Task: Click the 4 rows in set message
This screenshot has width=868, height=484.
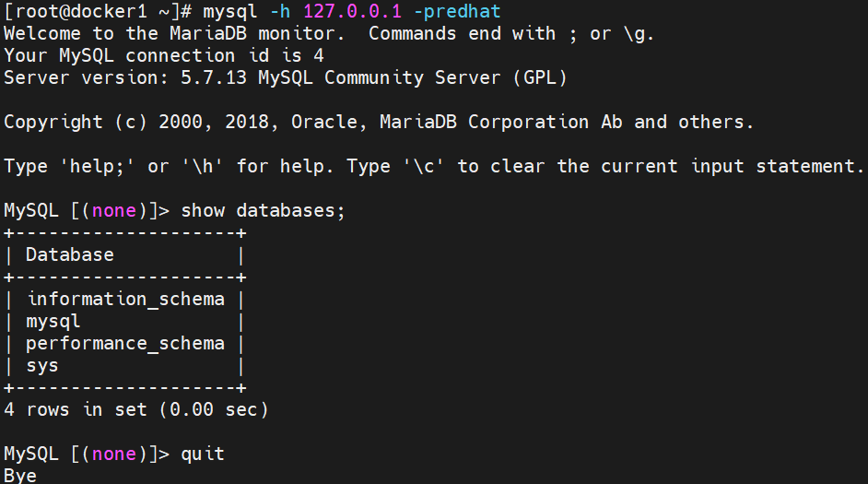Action: [136, 410]
